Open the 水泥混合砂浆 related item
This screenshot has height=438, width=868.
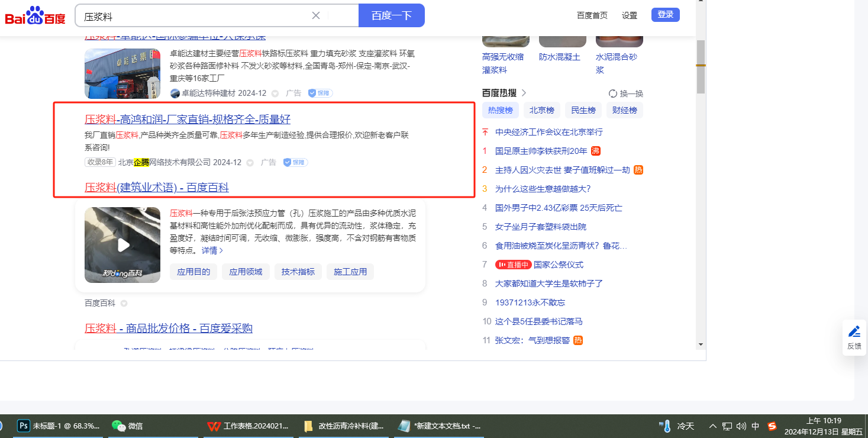pos(617,63)
